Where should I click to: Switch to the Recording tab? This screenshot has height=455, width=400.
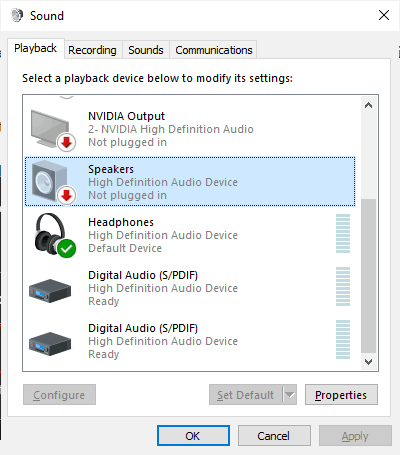[92, 50]
